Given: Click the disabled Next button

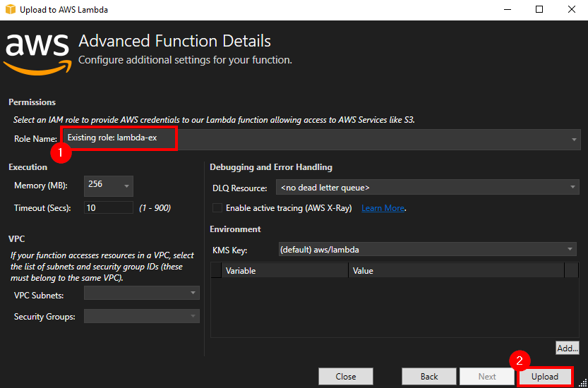Looking at the screenshot, I should tap(487, 377).
